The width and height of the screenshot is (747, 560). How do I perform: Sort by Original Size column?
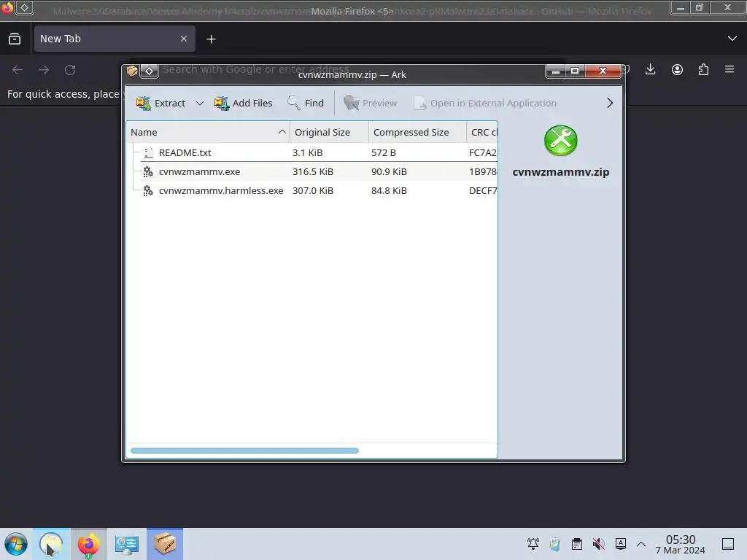[x=329, y=133]
